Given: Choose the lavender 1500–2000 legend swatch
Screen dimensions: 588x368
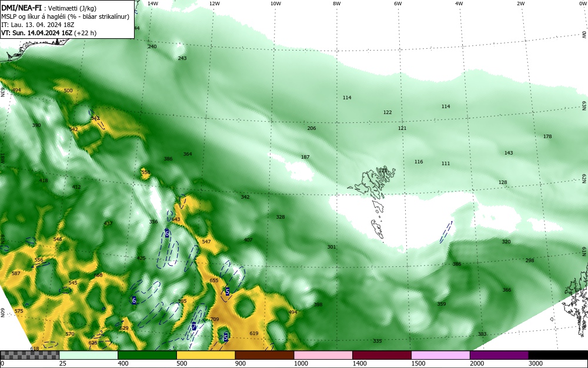Looking at the screenshot, I should pos(440,355).
